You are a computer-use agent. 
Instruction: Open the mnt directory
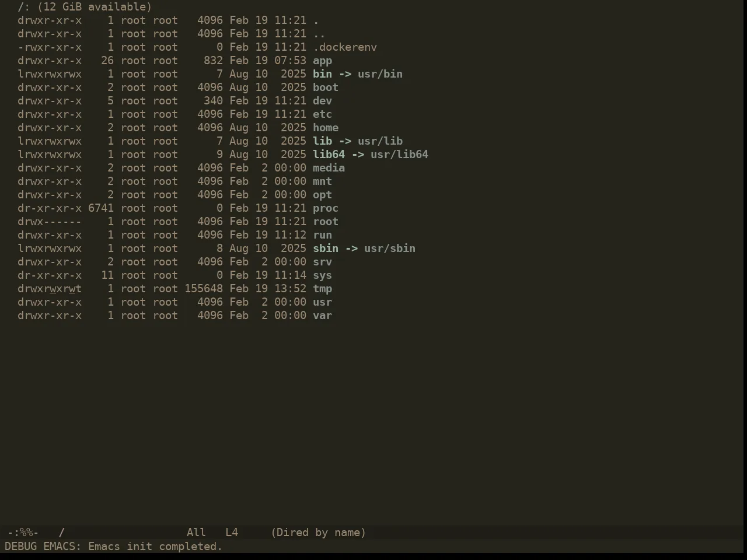(x=322, y=181)
